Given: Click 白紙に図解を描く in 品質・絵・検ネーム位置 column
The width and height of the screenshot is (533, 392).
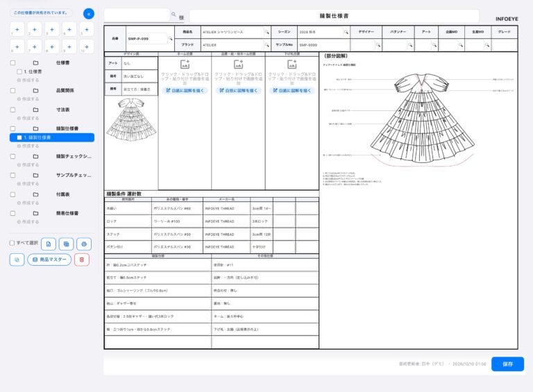Looking at the screenshot, I should [x=239, y=91].
